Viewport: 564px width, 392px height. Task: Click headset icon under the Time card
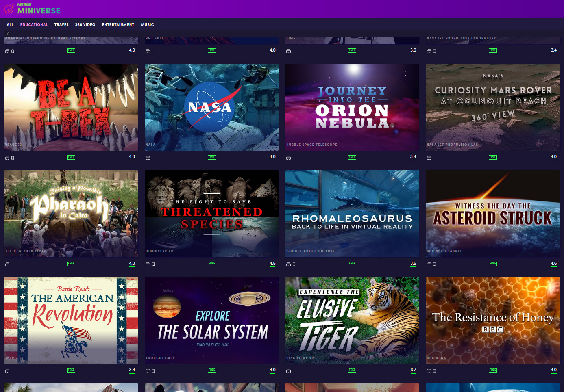[x=288, y=51]
